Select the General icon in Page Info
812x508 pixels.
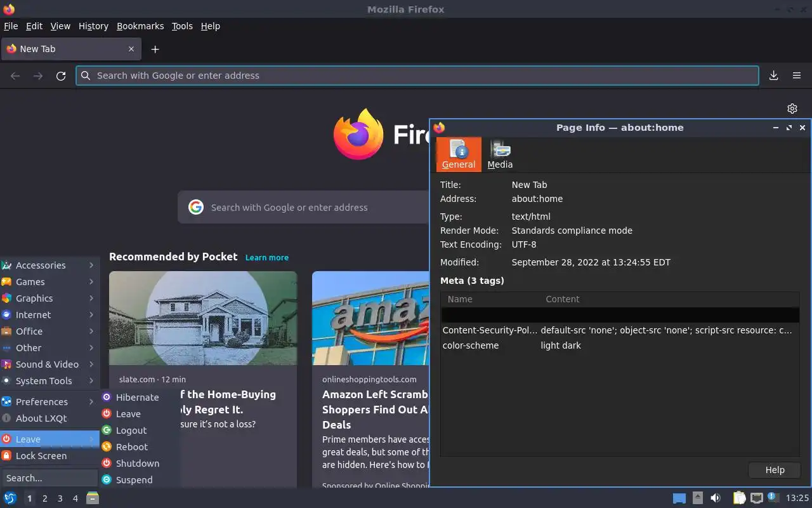click(x=459, y=154)
